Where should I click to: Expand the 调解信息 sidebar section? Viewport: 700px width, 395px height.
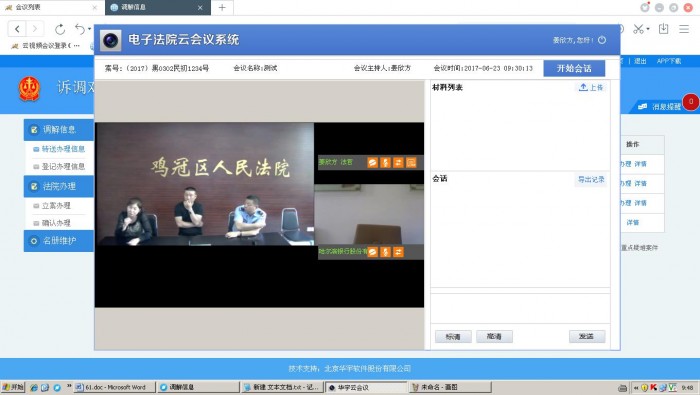tap(59, 129)
